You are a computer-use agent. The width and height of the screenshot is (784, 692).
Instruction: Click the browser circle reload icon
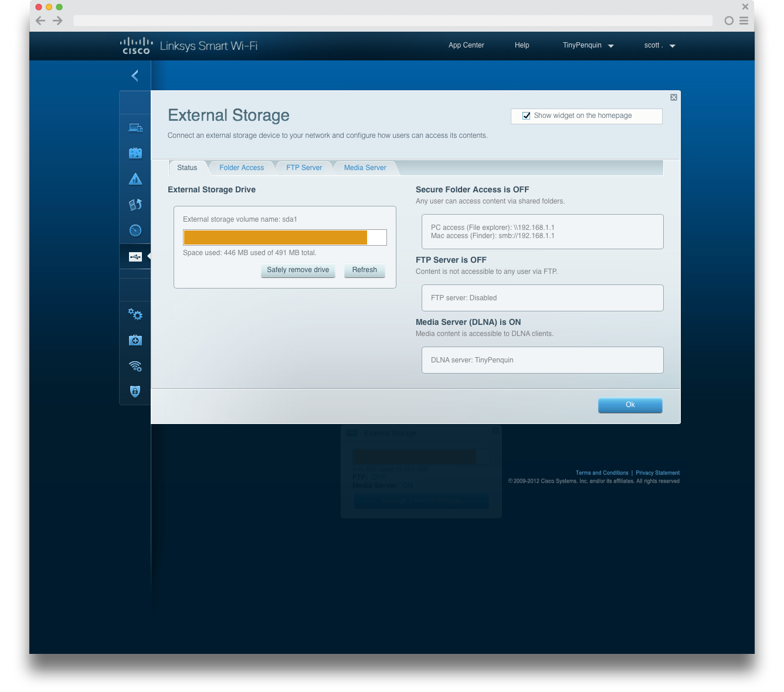[729, 21]
